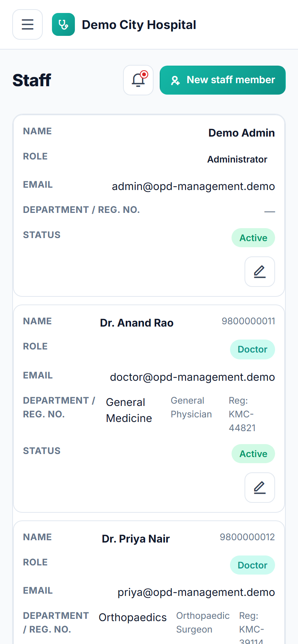Select the name Demo Admin
Screen dimensions: 298x644
click(241, 133)
